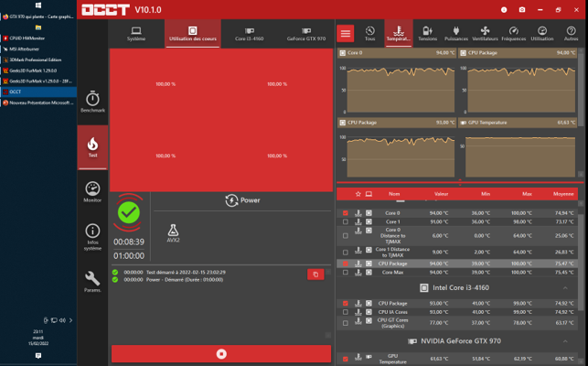Click chip icon in Core Max row
This screenshot has width=588, height=366.
[x=369, y=272]
